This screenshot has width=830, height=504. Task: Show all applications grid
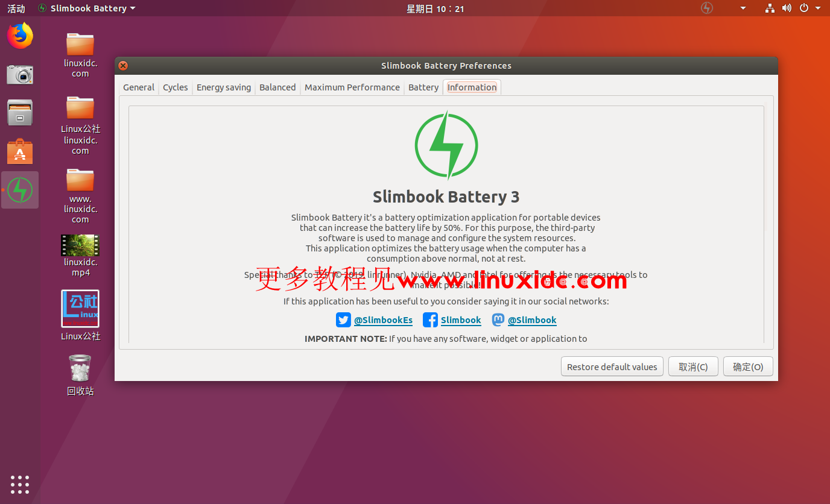point(20,484)
